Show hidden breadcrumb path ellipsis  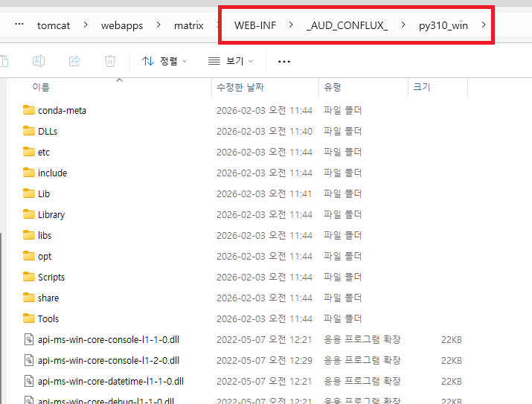point(19,25)
